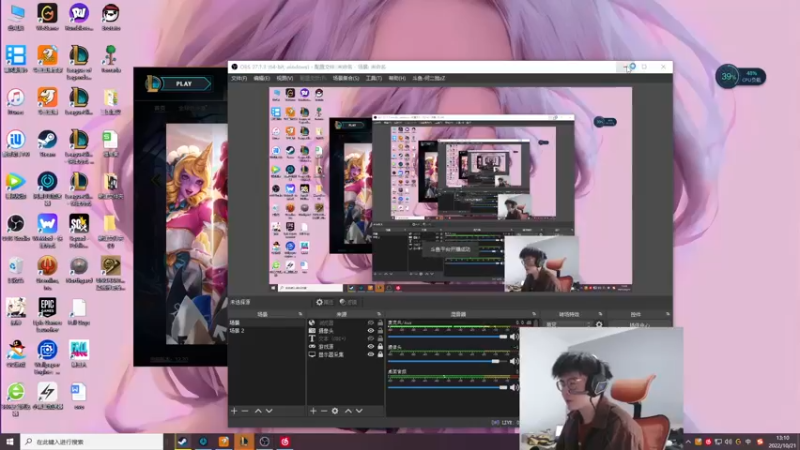800x450 pixels.
Task: Open source properties gear in sources toolbar
Action: (x=335, y=411)
